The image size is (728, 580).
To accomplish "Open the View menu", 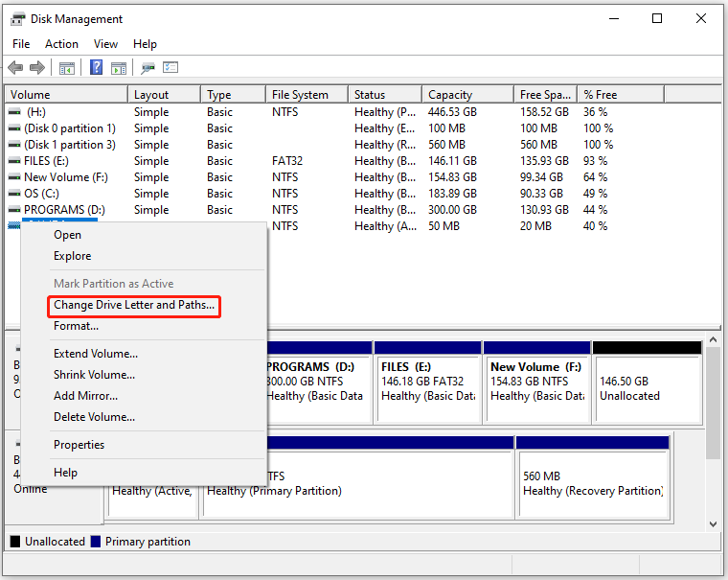I will coord(105,44).
